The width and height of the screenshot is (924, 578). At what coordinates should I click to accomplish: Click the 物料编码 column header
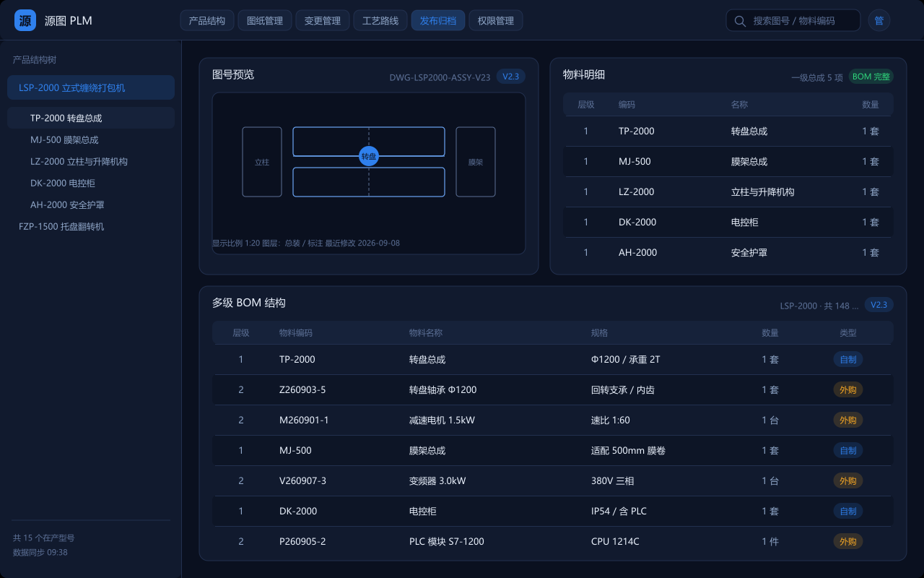296,333
